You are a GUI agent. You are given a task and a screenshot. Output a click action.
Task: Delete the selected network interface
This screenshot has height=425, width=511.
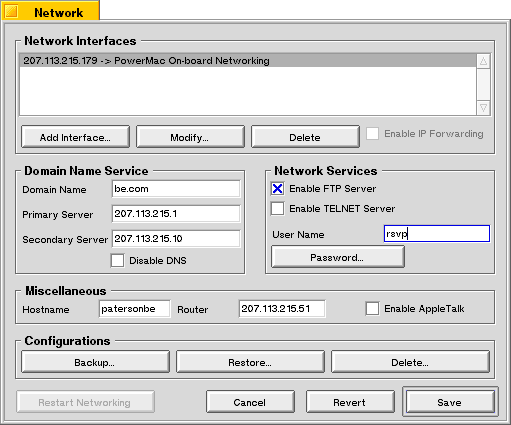(305, 137)
